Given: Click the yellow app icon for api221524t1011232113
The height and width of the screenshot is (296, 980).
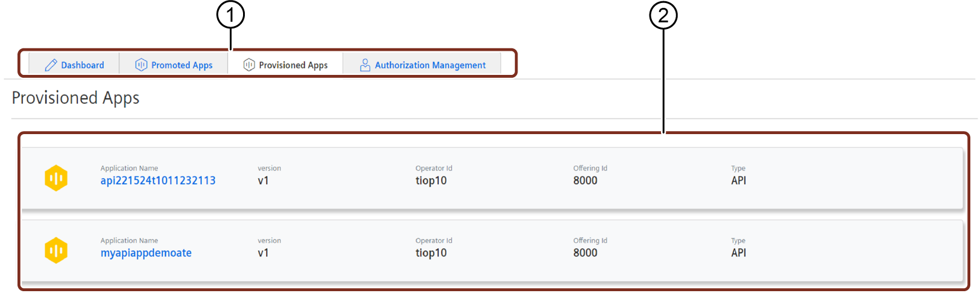Looking at the screenshot, I should 56,178.
